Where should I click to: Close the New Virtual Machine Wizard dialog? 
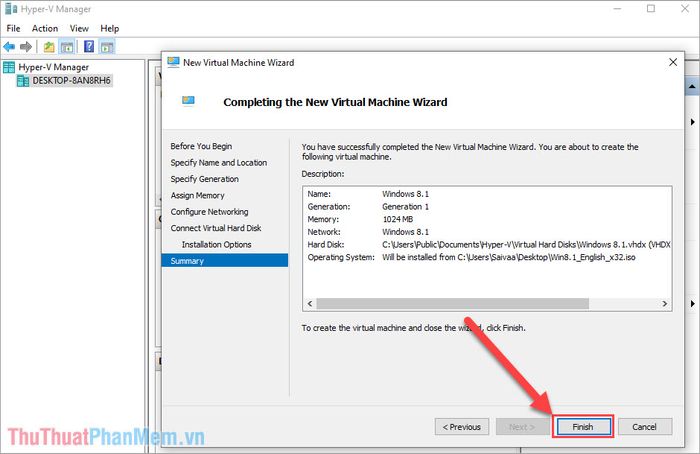pos(673,62)
